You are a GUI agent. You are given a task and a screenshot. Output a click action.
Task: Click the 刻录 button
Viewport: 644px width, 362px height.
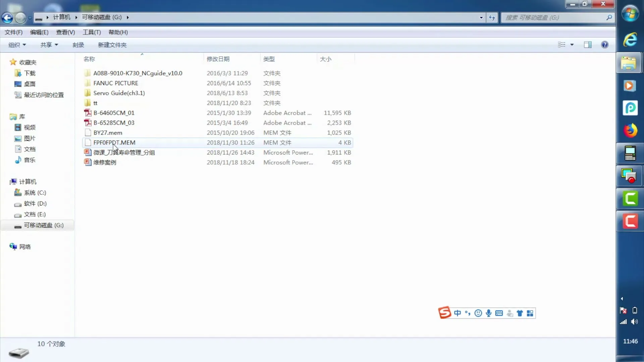click(x=78, y=45)
